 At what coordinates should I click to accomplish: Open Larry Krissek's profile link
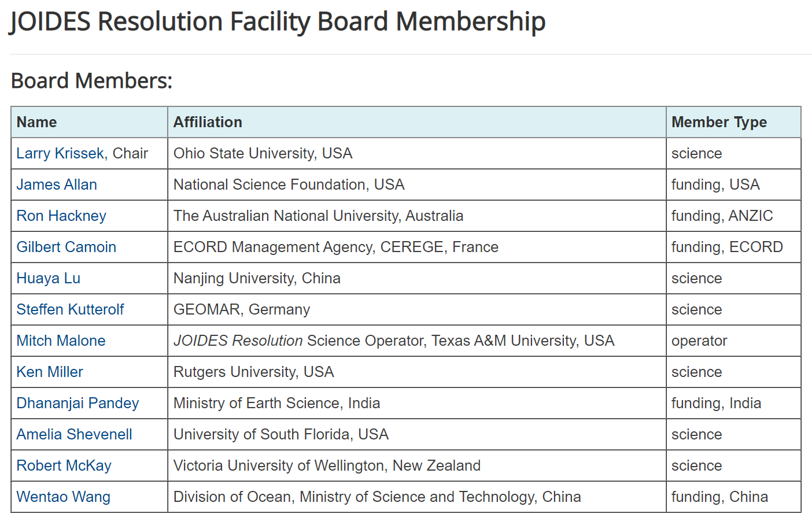point(60,153)
